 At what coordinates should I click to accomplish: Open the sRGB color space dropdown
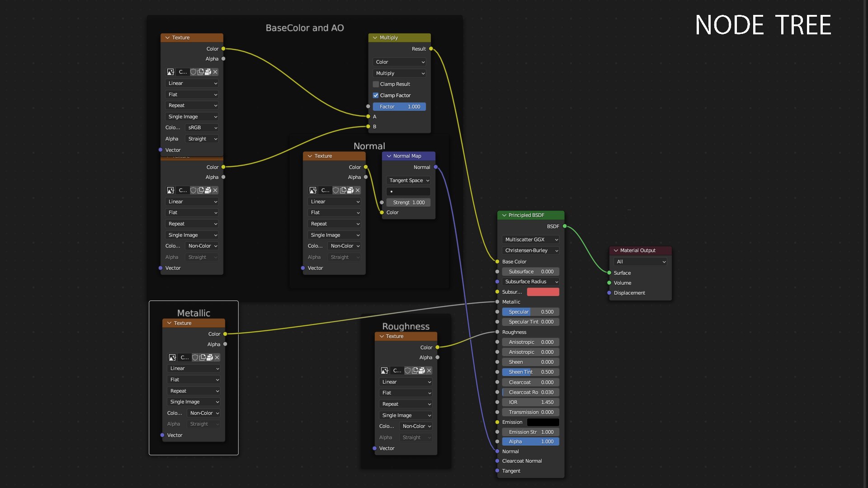[202, 127]
